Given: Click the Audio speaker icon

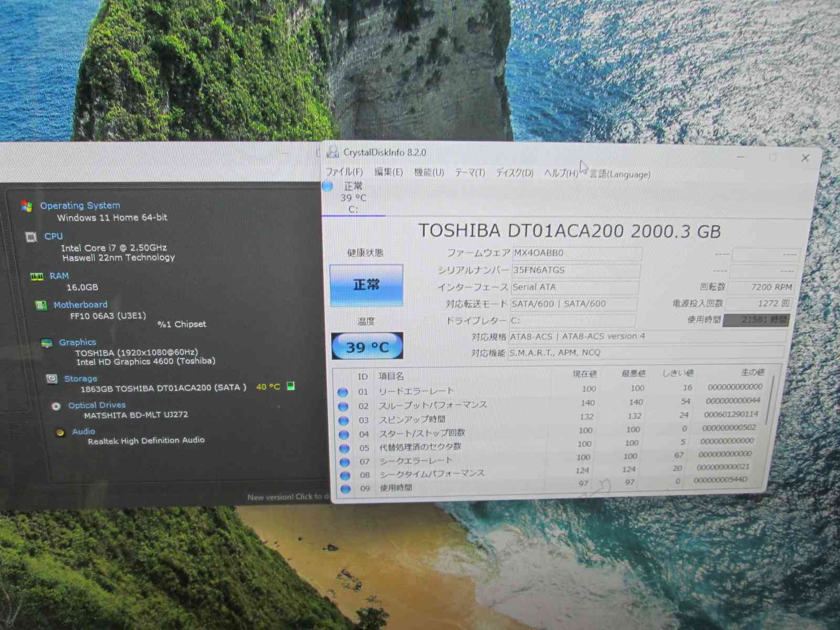Looking at the screenshot, I should click(x=60, y=432).
